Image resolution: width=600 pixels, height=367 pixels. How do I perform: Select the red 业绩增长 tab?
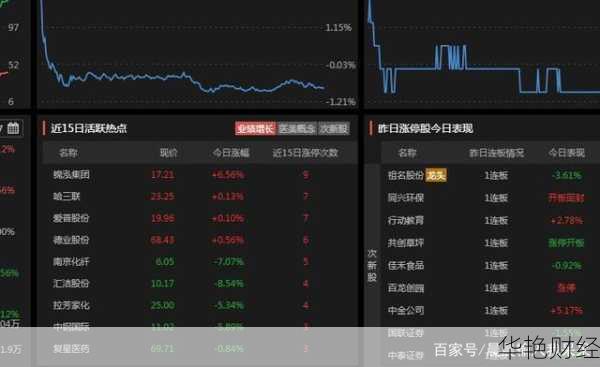255,129
